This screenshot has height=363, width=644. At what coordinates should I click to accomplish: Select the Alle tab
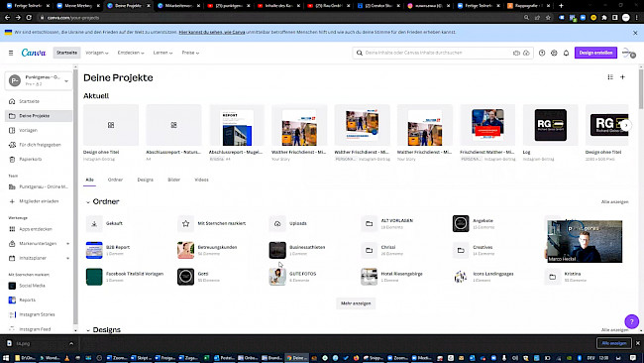(x=89, y=180)
